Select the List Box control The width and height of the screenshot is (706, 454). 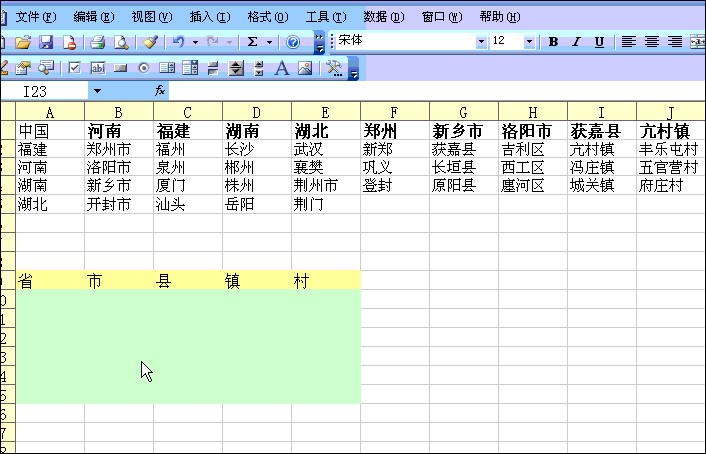coord(167,68)
